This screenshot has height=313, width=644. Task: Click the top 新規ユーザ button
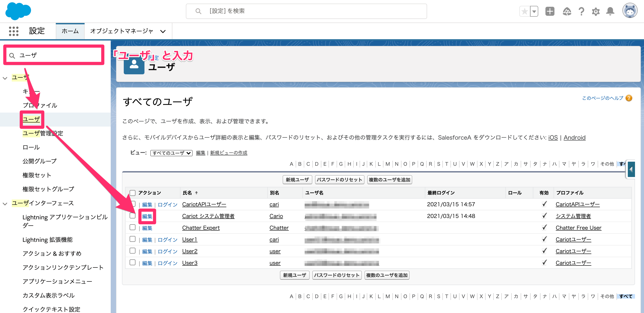[x=297, y=180]
